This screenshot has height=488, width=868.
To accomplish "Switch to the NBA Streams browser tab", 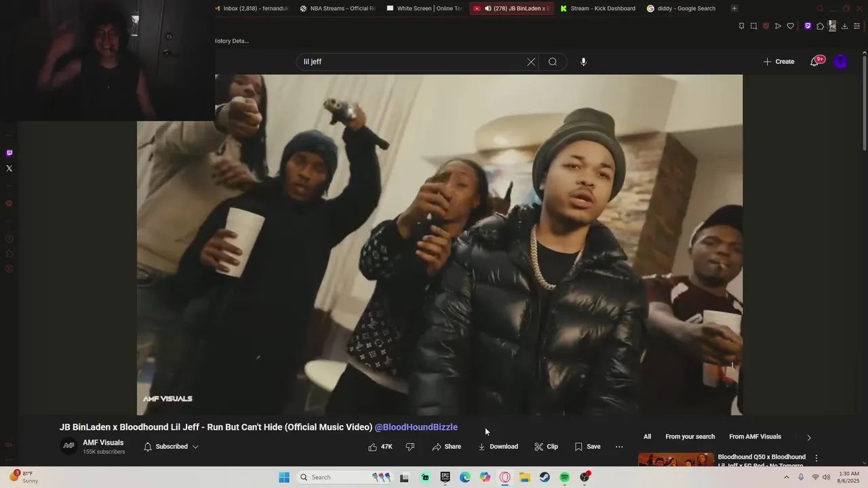I will click(338, 8).
